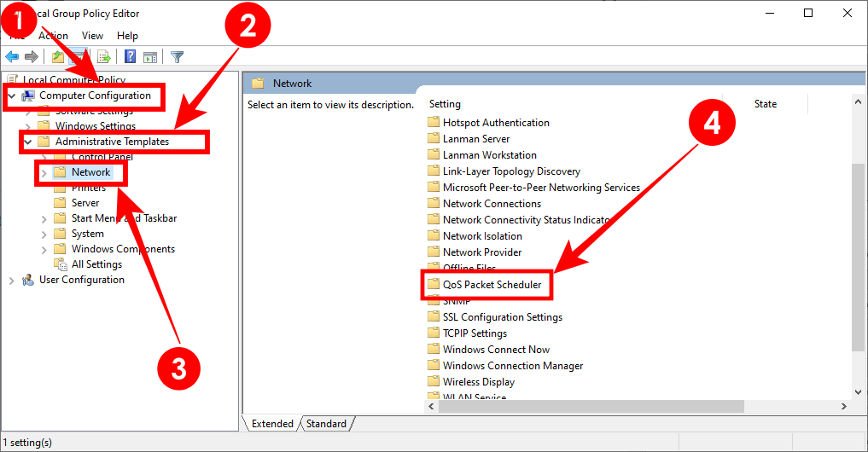Collapse the Computer Configuration node
This screenshot has height=452, width=868.
pos(12,96)
